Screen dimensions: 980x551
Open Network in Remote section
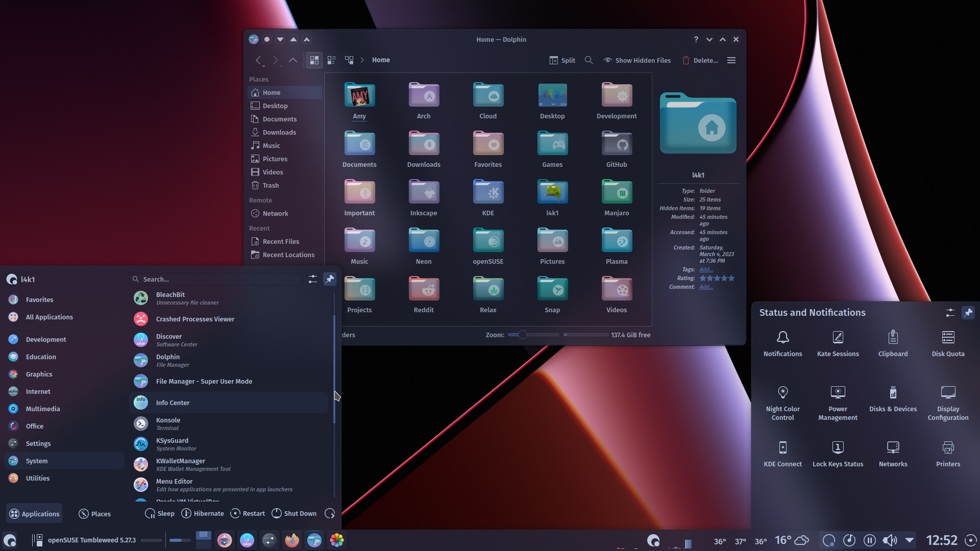pyautogui.click(x=285, y=213)
